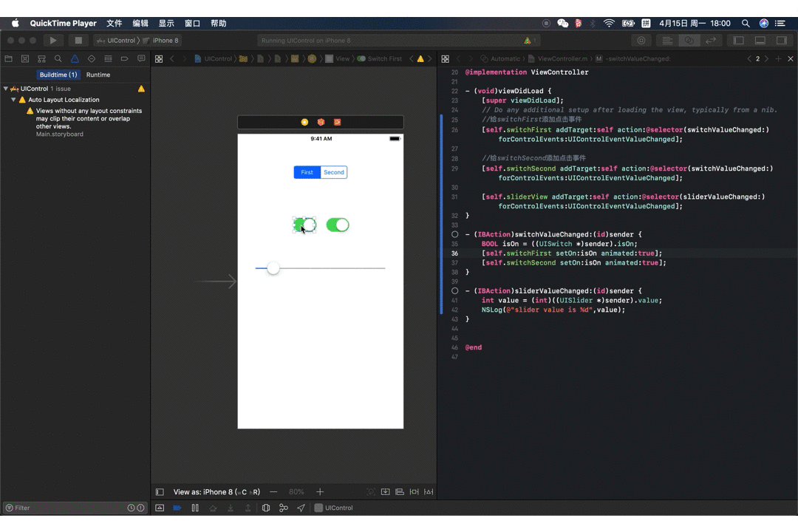The height and width of the screenshot is (532, 798).
Task: Open the Library button in toolbar
Action: click(x=641, y=40)
